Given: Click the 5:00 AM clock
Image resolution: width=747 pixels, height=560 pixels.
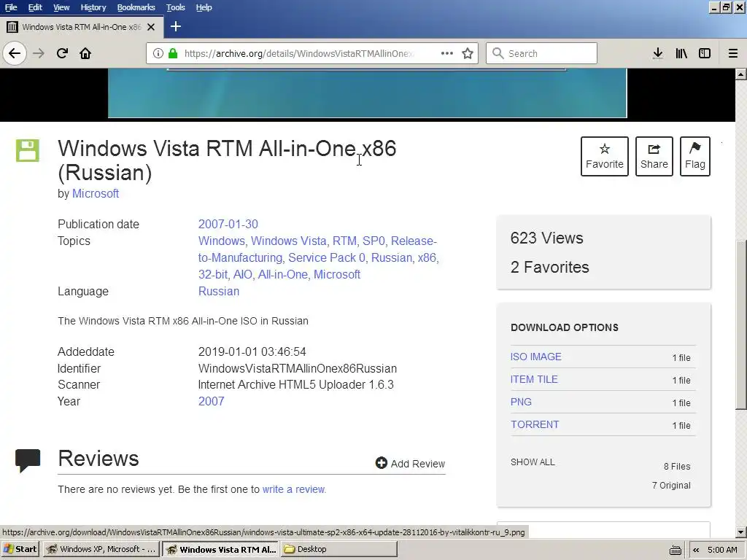Looking at the screenshot, I should (722, 550).
